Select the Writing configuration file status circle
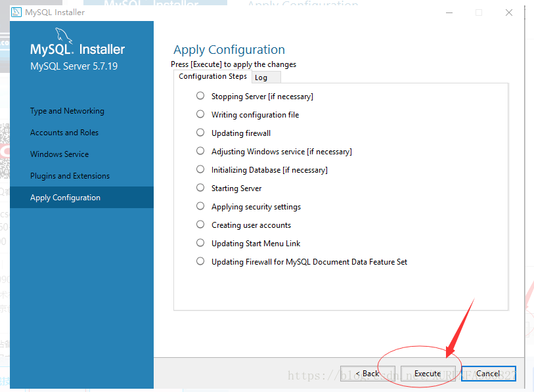Image resolution: width=534 pixels, height=392 pixels. (x=200, y=114)
